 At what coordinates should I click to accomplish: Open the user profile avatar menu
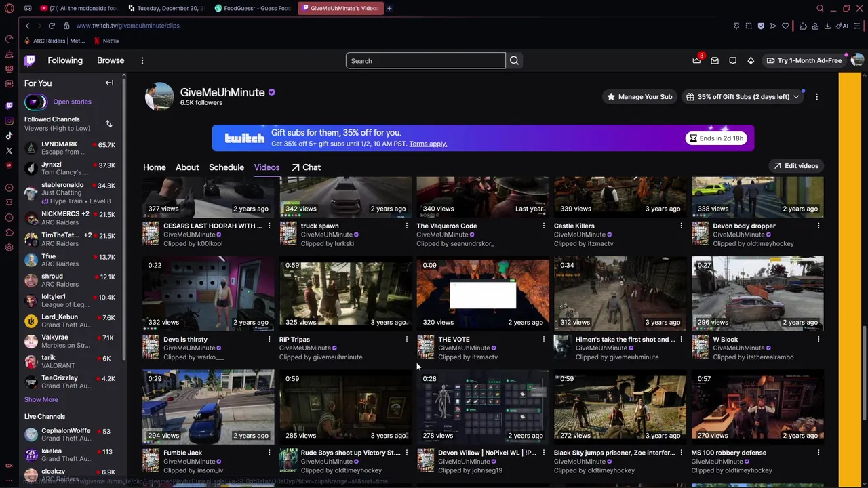point(856,60)
